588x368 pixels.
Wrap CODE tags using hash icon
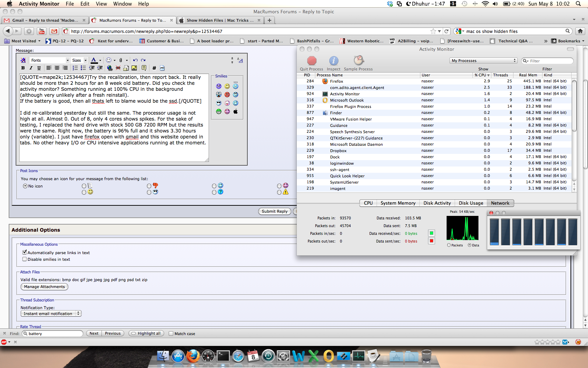[x=154, y=68]
